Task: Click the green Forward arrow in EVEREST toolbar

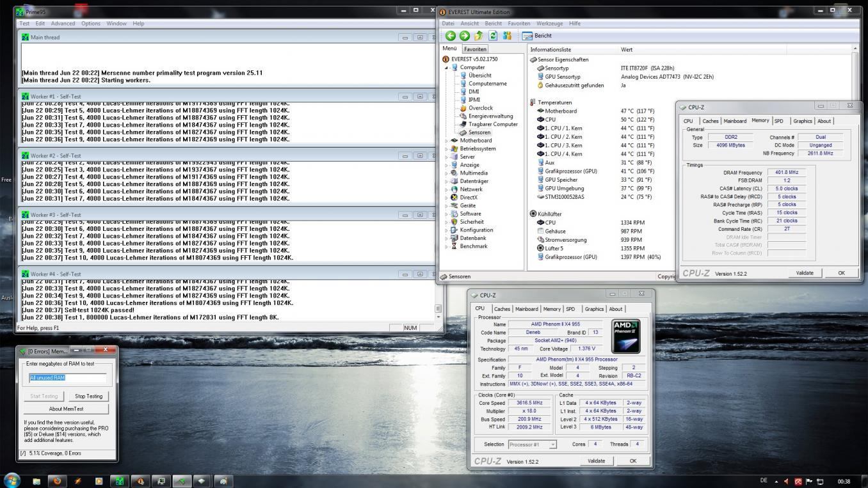Action: [x=464, y=36]
